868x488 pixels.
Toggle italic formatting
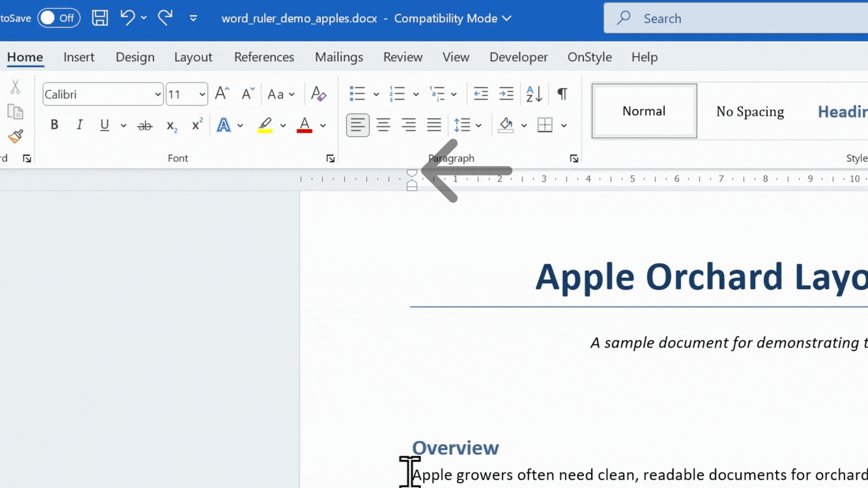point(80,125)
